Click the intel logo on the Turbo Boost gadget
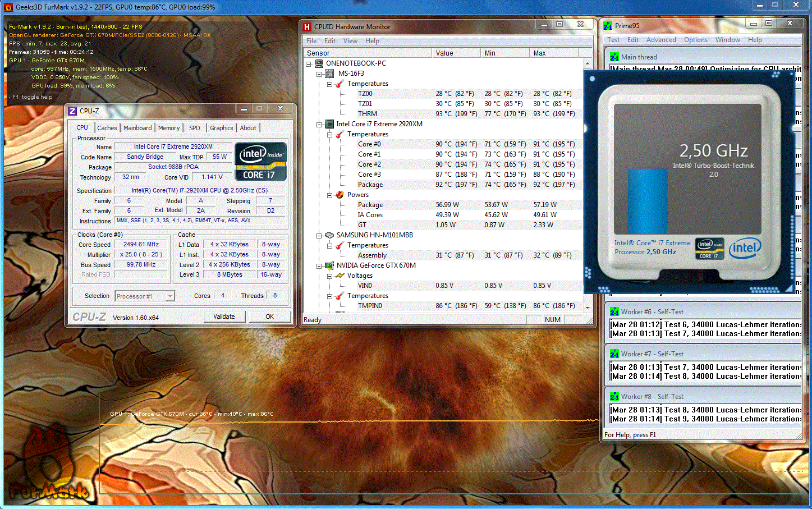812x509 pixels. click(745, 247)
